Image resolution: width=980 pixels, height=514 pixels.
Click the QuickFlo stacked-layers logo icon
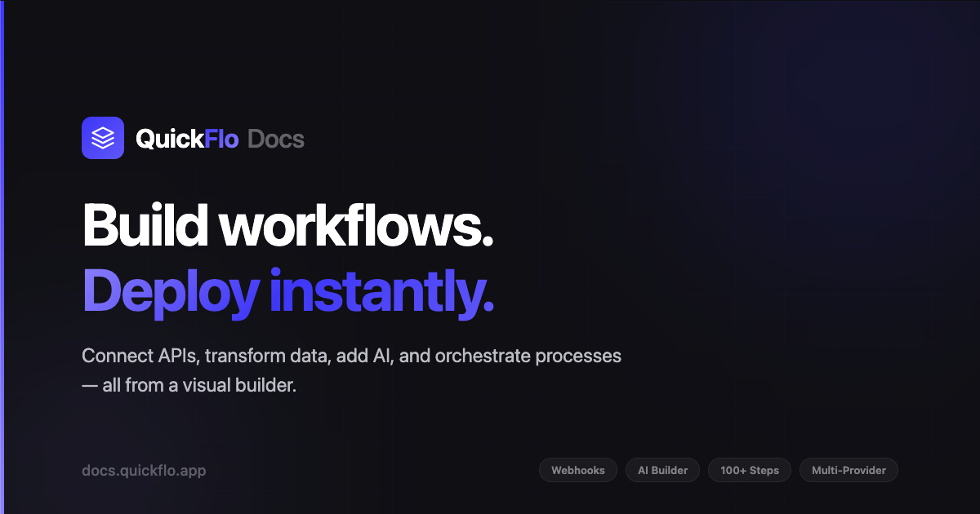pos(103,138)
